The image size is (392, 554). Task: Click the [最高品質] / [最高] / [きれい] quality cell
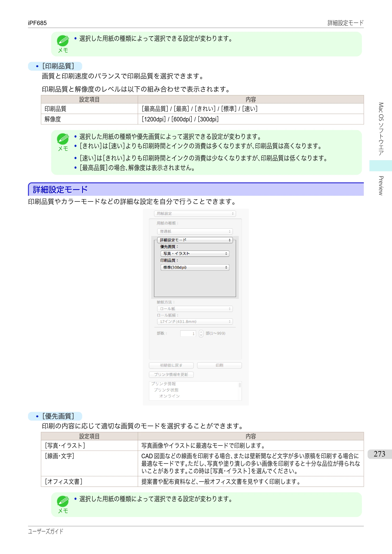251,109
